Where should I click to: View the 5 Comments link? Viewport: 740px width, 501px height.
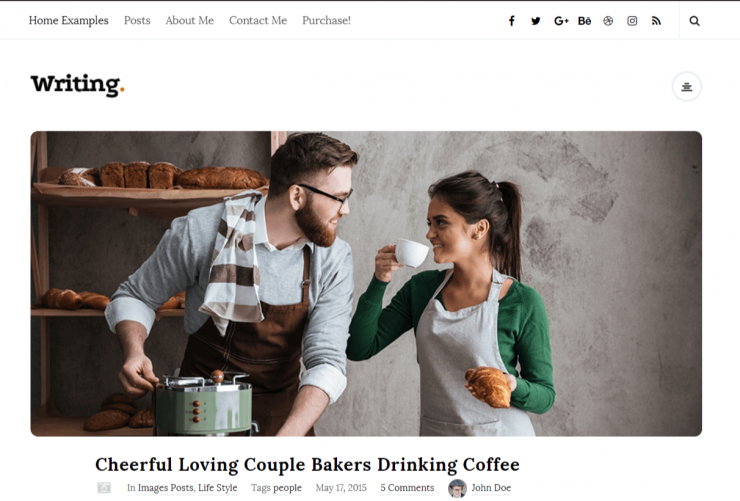point(407,488)
